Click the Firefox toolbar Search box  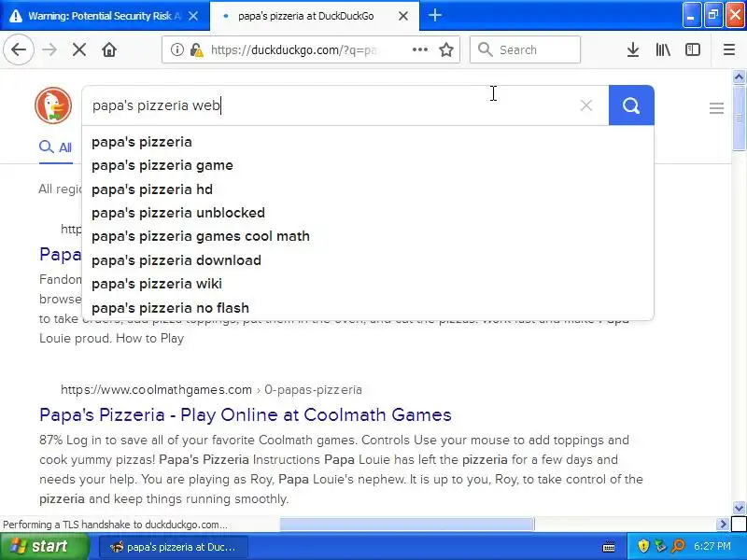[x=525, y=49]
